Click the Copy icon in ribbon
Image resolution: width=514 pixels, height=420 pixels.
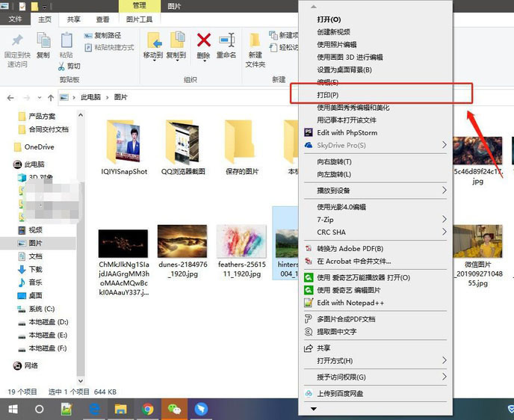click(x=43, y=40)
